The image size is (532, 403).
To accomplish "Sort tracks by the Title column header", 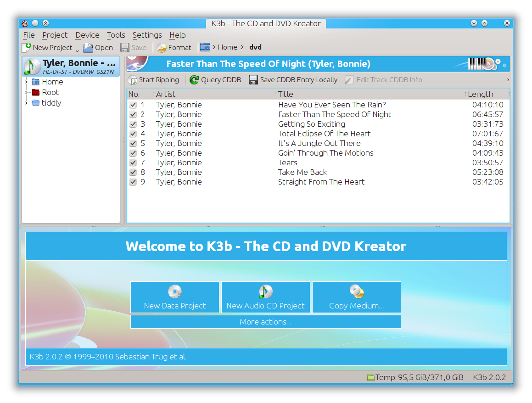I will pos(370,94).
